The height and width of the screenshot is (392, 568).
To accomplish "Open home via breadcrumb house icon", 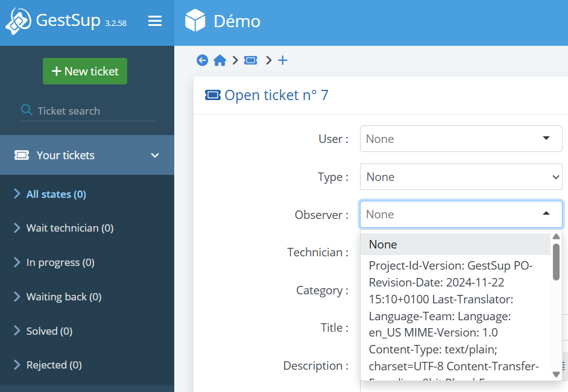I will tap(220, 60).
